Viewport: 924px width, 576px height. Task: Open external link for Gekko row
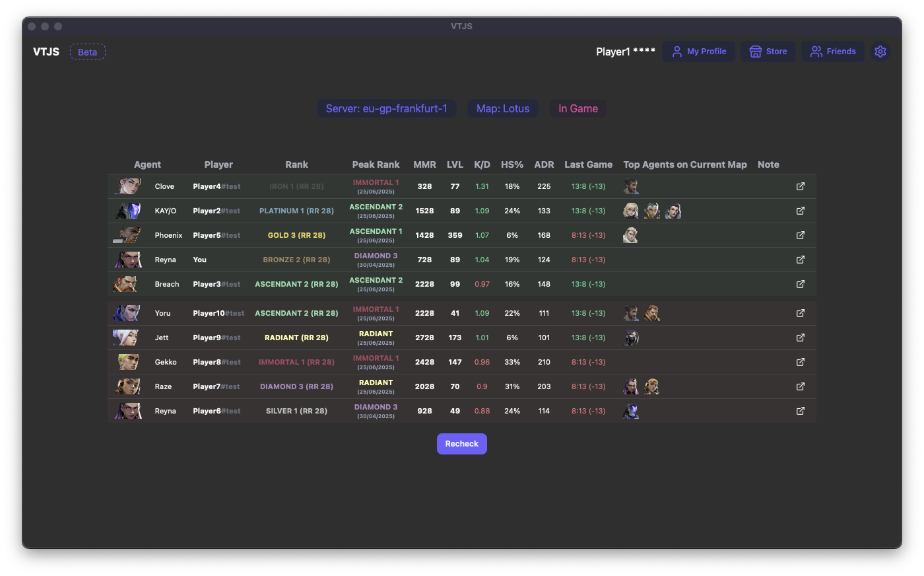(801, 362)
